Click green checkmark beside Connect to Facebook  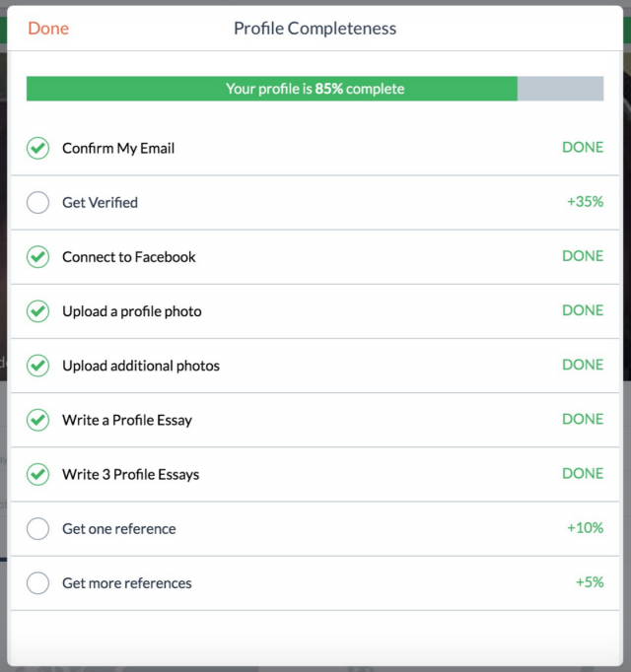pyautogui.click(x=37, y=257)
